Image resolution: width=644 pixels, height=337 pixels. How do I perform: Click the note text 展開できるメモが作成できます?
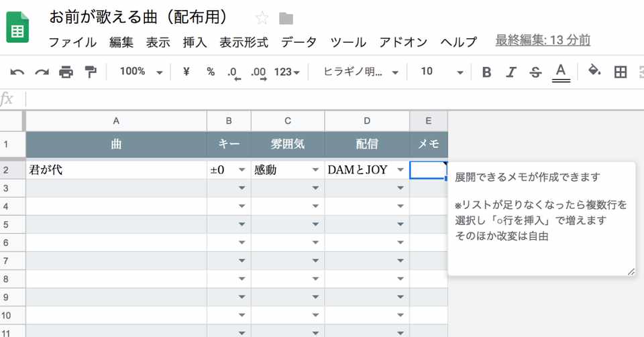point(527,177)
